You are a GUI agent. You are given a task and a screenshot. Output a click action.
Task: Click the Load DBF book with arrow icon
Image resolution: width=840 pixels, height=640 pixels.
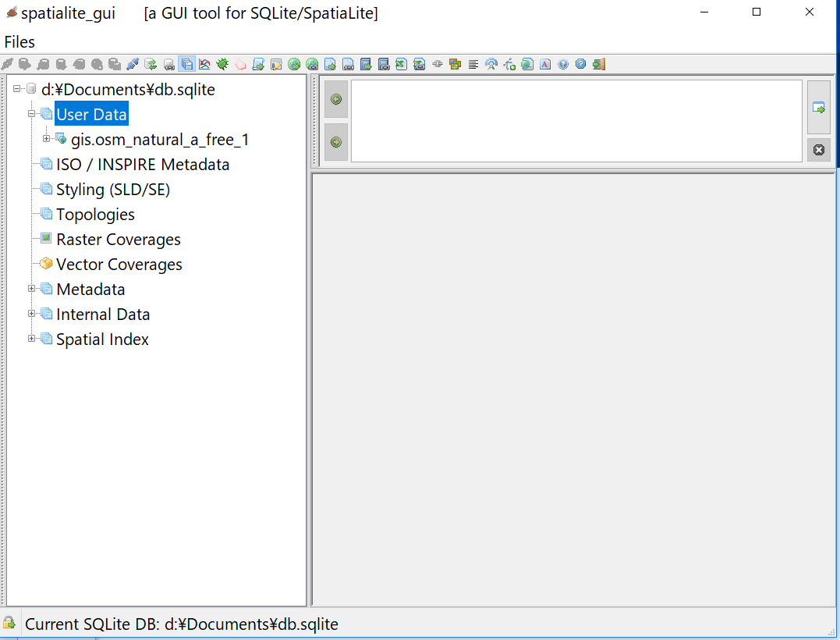pos(366,64)
